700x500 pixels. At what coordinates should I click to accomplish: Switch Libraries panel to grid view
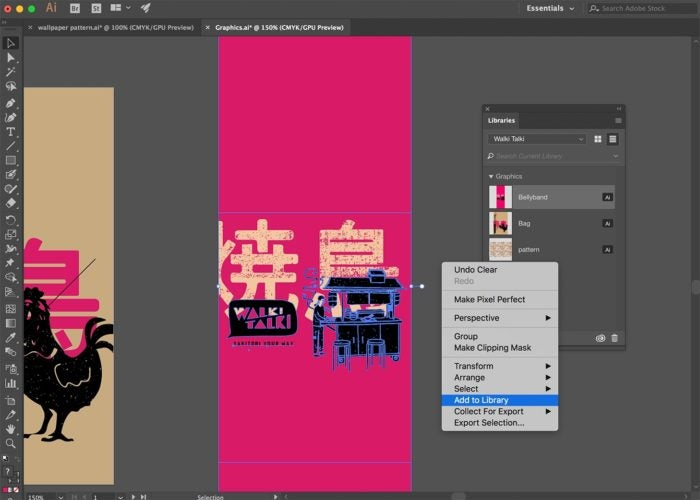click(x=598, y=139)
